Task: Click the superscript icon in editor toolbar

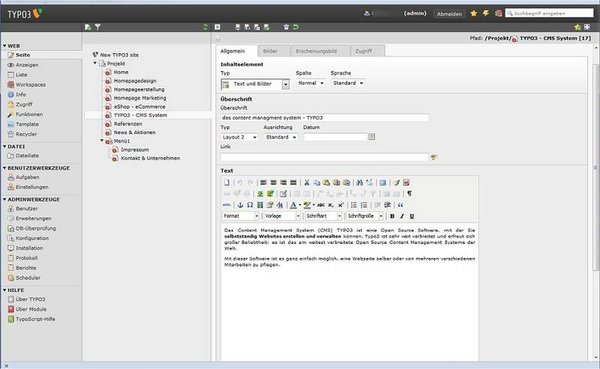Action: coord(341,205)
